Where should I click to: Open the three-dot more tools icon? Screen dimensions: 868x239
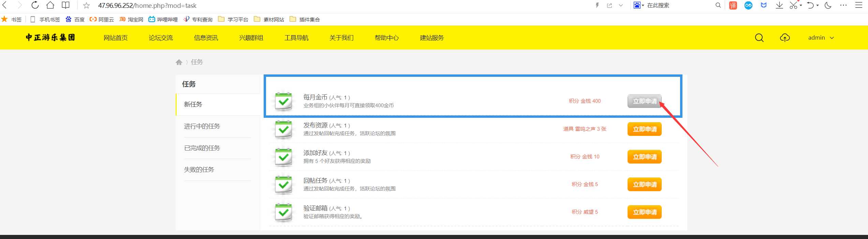coord(843,5)
